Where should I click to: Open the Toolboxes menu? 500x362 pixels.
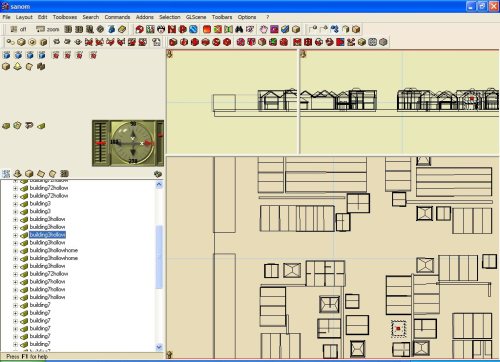[65, 17]
